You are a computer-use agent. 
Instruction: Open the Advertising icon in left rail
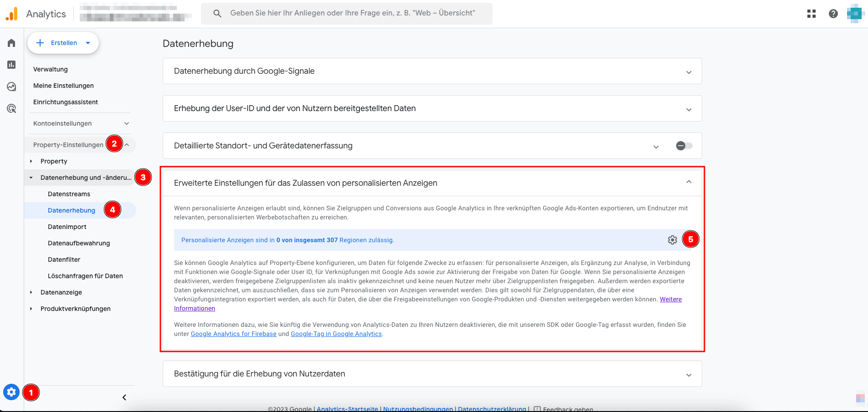11,108
